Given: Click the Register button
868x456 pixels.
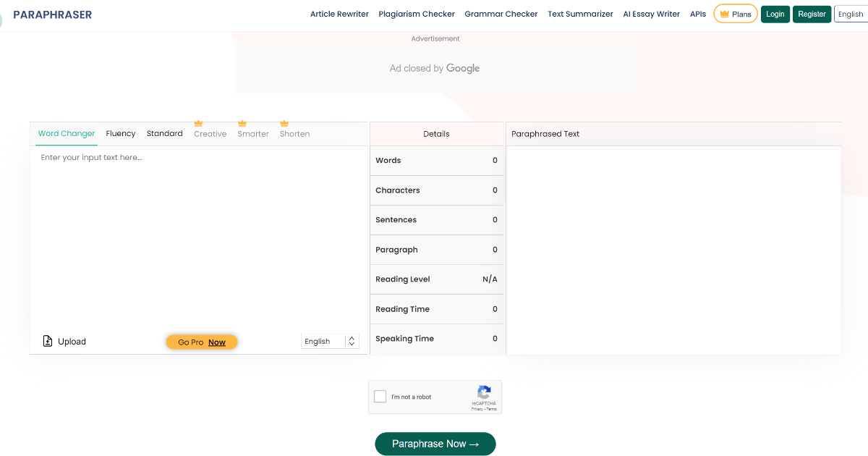Looking at the screenshot, I should [x=812, y=14].
